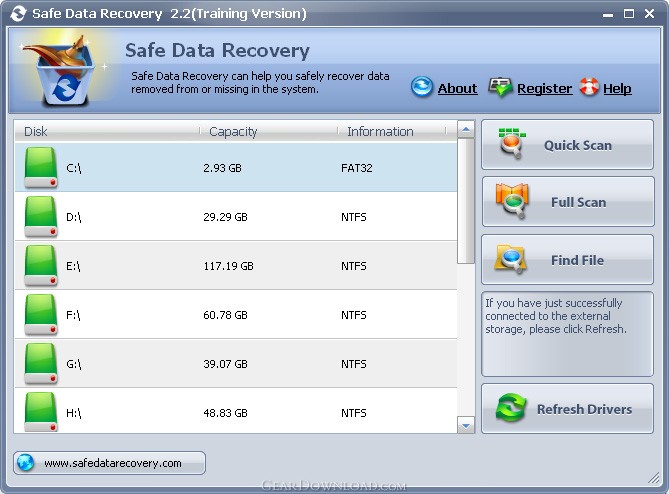
Task: Click NTFS in the E:\ row
Action: pos(354,266)
